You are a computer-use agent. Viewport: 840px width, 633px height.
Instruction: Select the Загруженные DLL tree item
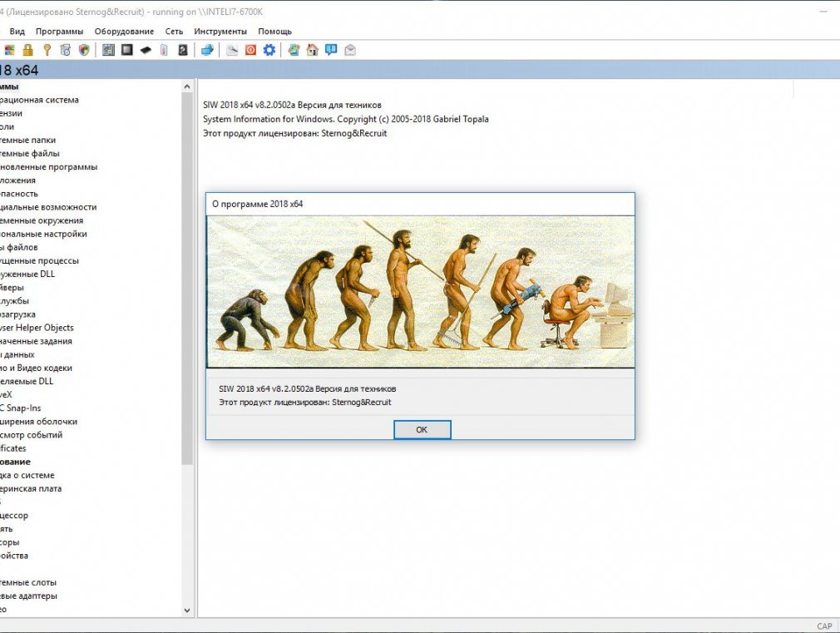point(27,274)
